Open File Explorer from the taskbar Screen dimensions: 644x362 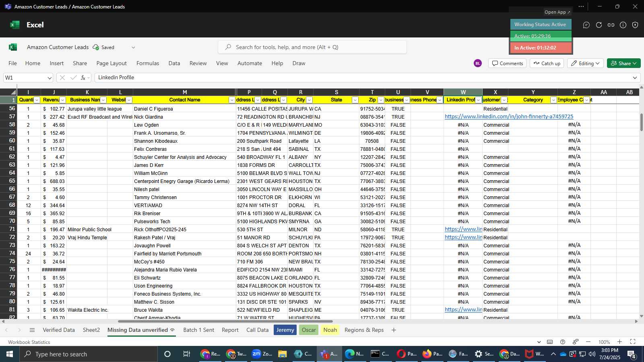point(282,354)
